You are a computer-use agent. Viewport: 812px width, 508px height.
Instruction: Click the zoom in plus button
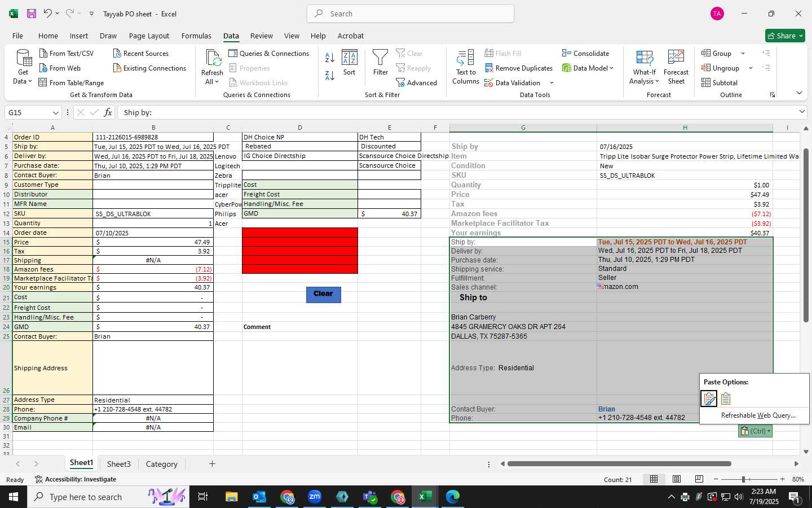click(782, 479)
